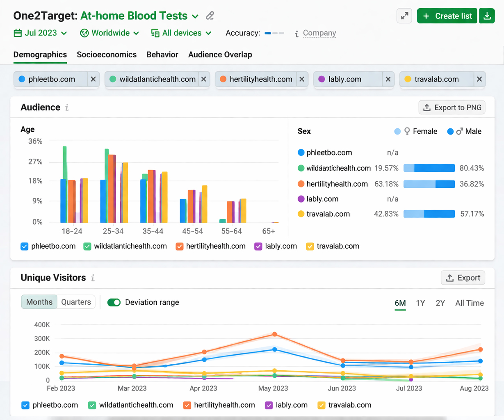The height and width of the screenshot is (420, 504).
Task: Remove travalab.com from the comparison
Action: click(479, 79)
